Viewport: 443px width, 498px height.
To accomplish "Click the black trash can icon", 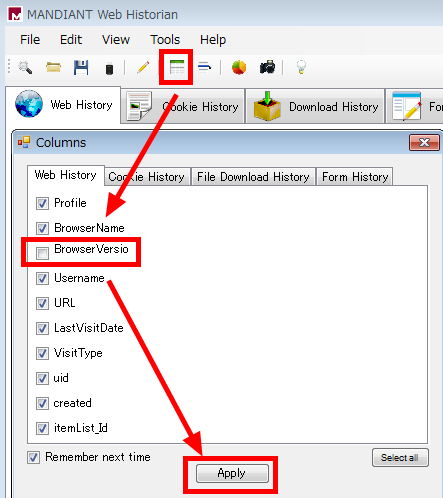I will pyautogui.click(x=109, y=69).
